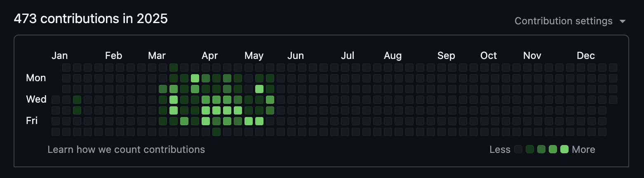Click the Less legend label
The width and height of the screenshot is (644, 178).
click(500, 150)
